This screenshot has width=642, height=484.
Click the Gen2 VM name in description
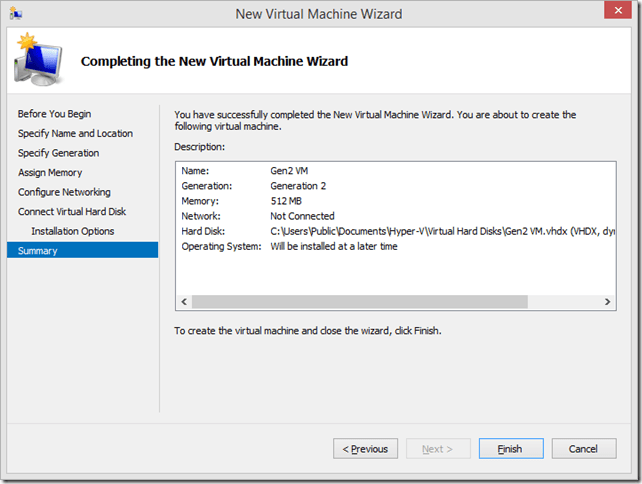click(288, 171)
